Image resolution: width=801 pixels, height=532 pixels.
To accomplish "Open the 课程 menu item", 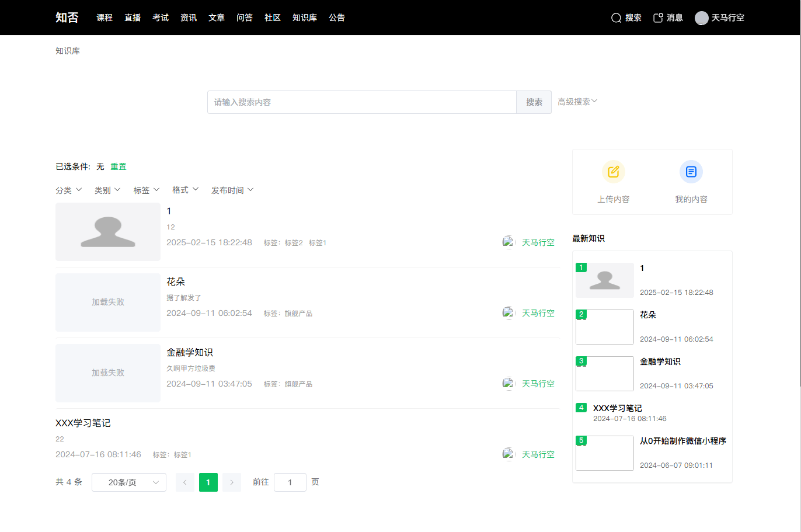I will pos(105,18).
